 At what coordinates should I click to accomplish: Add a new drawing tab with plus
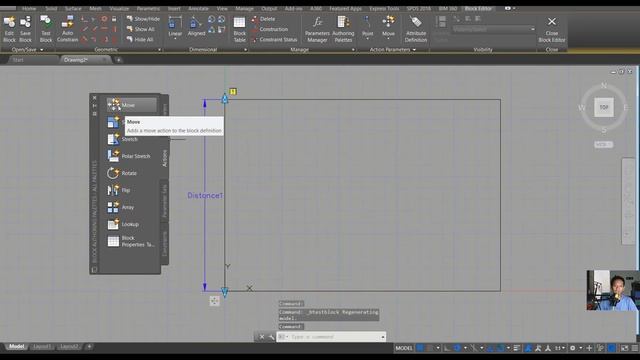point(118,60)
